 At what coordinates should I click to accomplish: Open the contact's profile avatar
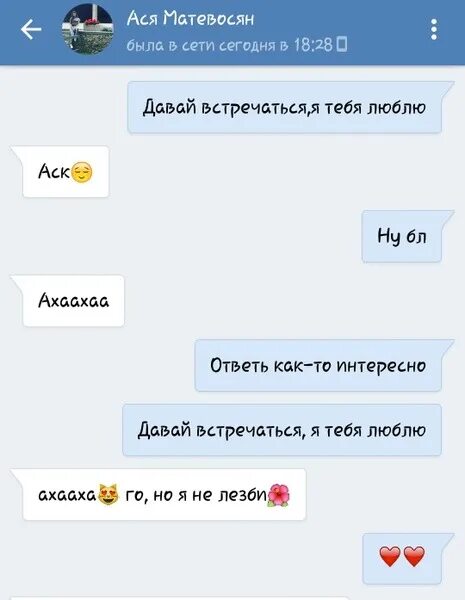[x=88, y=29]
